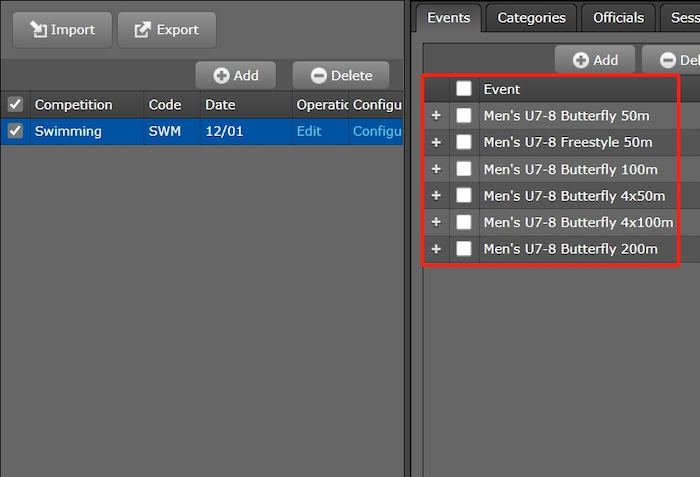
Task: Expand Men's U7-8 Butterfly 200m row
Action: (x=436, y=248)
